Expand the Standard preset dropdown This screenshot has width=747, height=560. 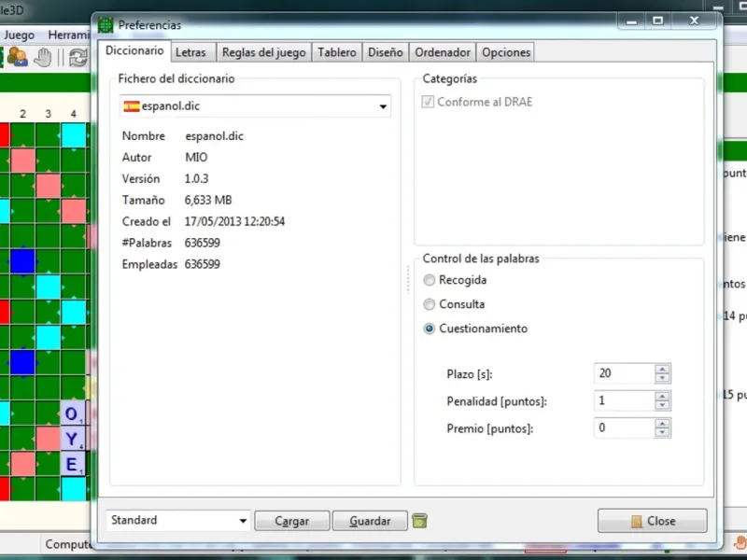tap(178, 520)
